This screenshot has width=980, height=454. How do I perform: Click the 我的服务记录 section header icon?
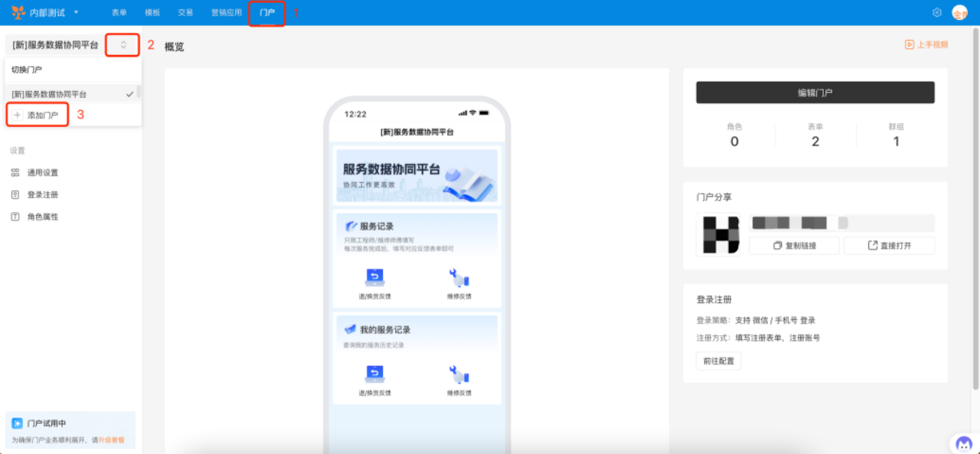[x=351, y=329]
